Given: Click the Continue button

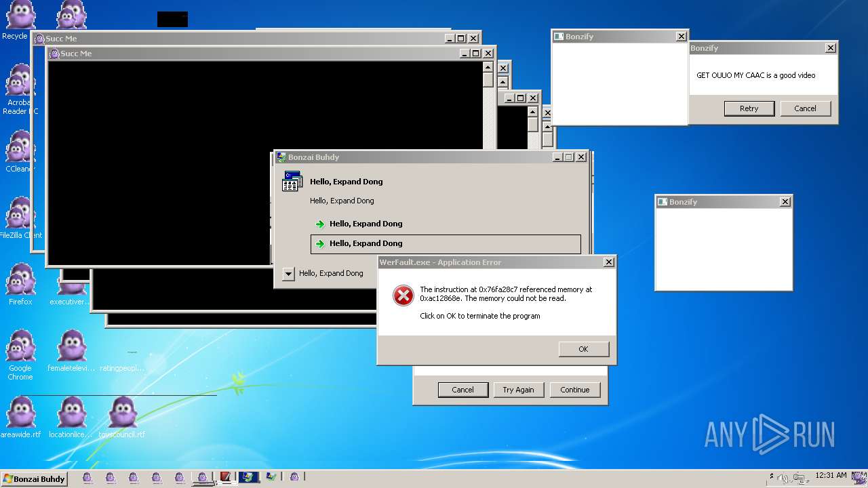Looking at the screenshot, I should 574,390.
